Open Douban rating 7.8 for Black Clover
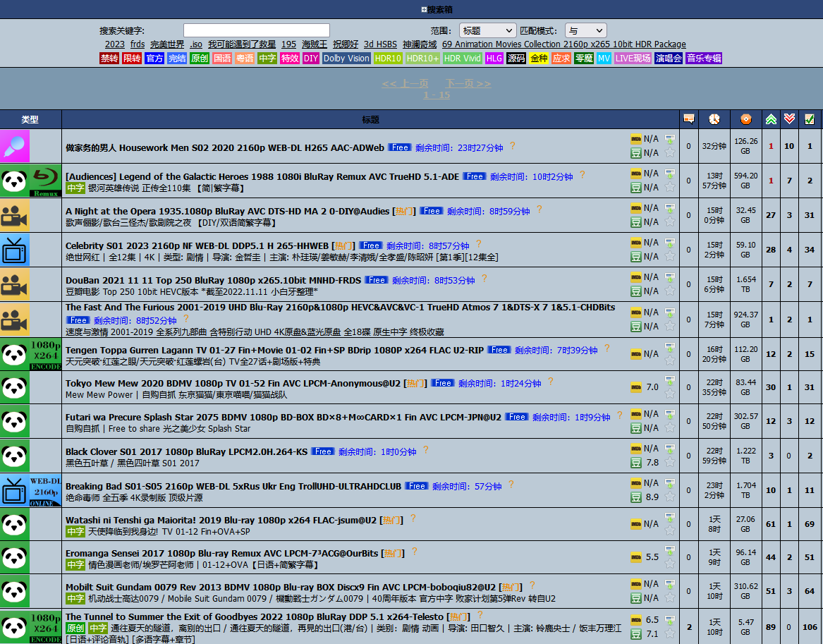This screenshot has width=823, height=644. tap(645, 463)
